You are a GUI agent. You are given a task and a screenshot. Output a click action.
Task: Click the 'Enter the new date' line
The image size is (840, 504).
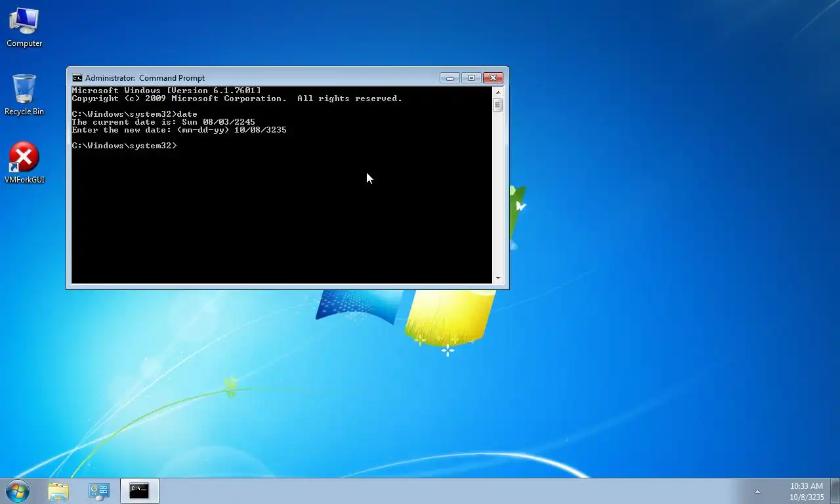point(179,130)
